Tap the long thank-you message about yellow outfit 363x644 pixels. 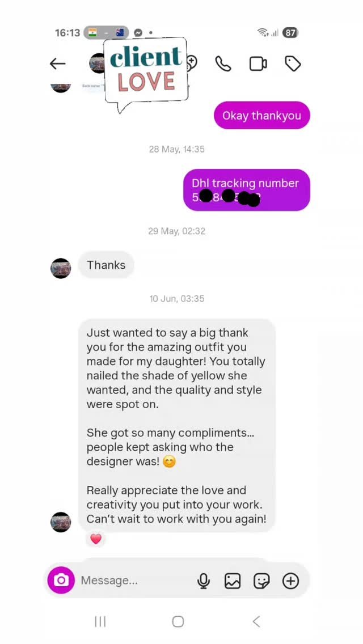(177, 426)
